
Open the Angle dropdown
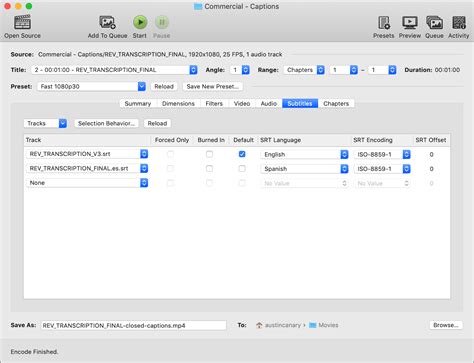tap(240, 70)
